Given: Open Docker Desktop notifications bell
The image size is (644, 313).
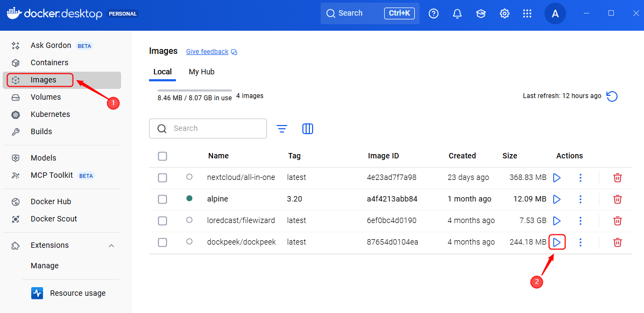Looking at the screenshot, I should click(x=457, y=13).
